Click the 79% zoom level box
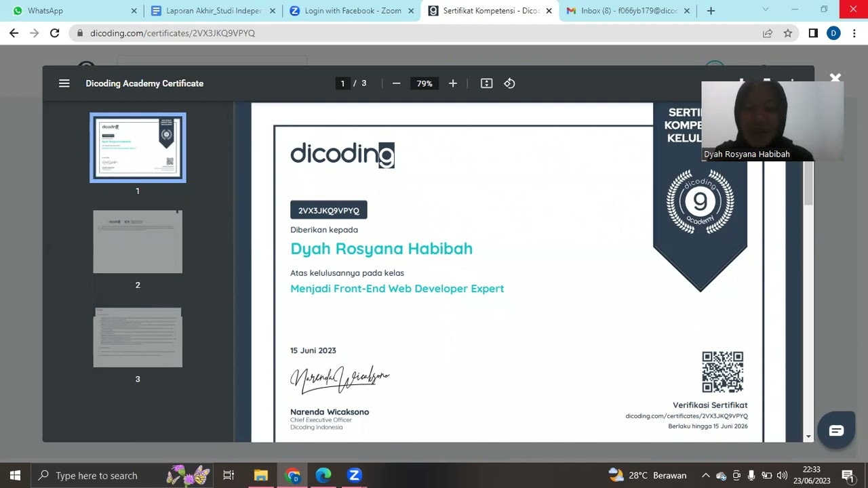Viewport: 868px width, 488px height. coord(425,83)
